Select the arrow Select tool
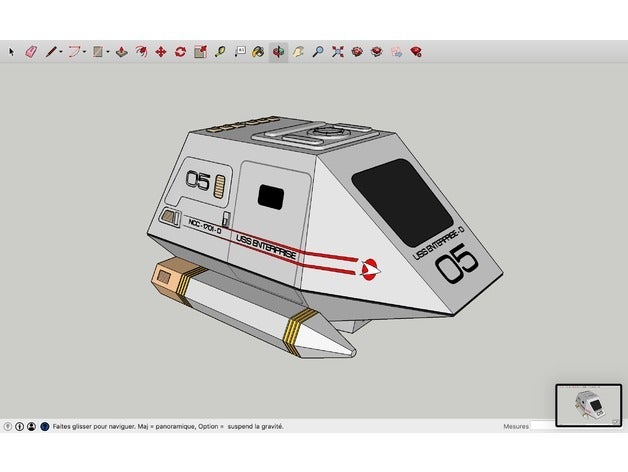628x472 pixels. tap(11, 52)
